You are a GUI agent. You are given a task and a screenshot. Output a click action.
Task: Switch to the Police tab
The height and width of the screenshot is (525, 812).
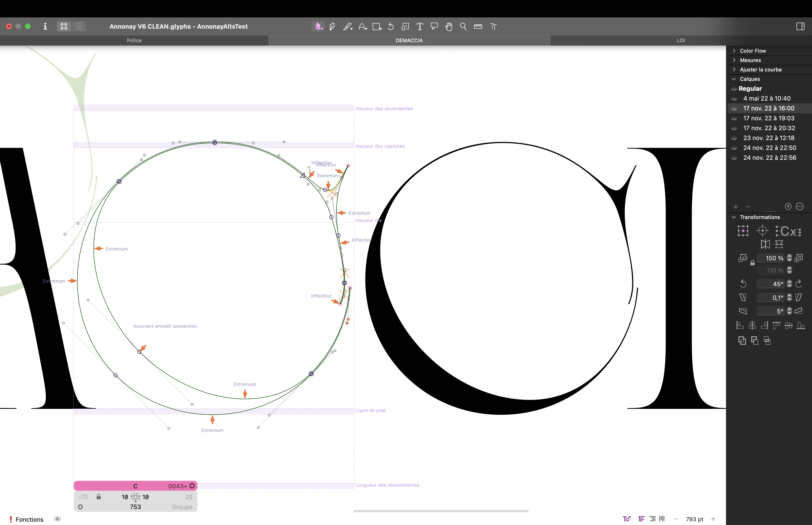point(134,40)
